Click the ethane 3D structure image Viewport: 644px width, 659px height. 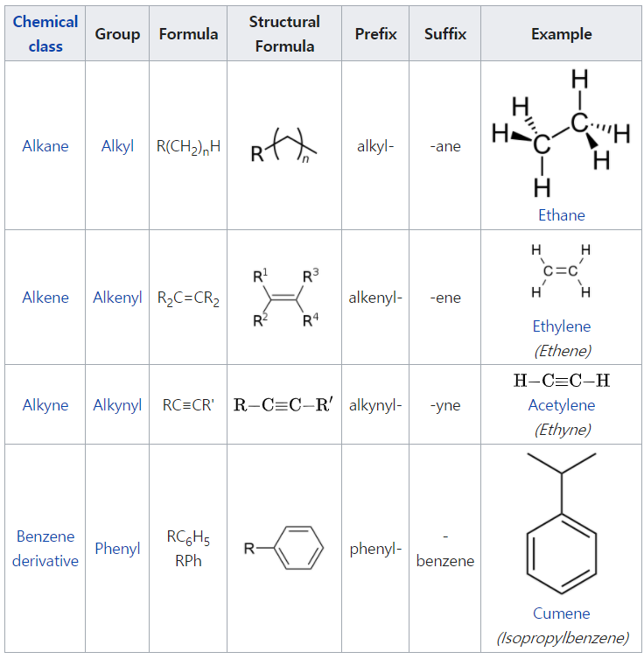click(x=562, y=134)
